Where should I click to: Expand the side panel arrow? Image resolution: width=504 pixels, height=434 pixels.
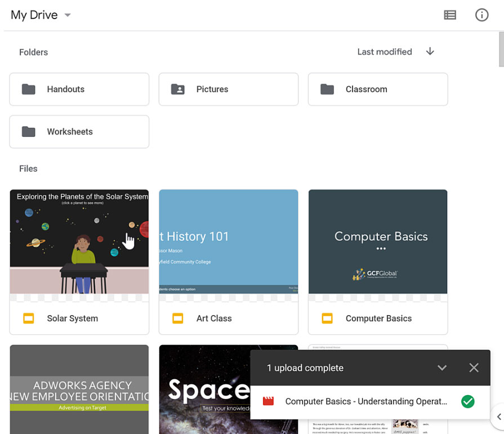(x=498, y=417)
